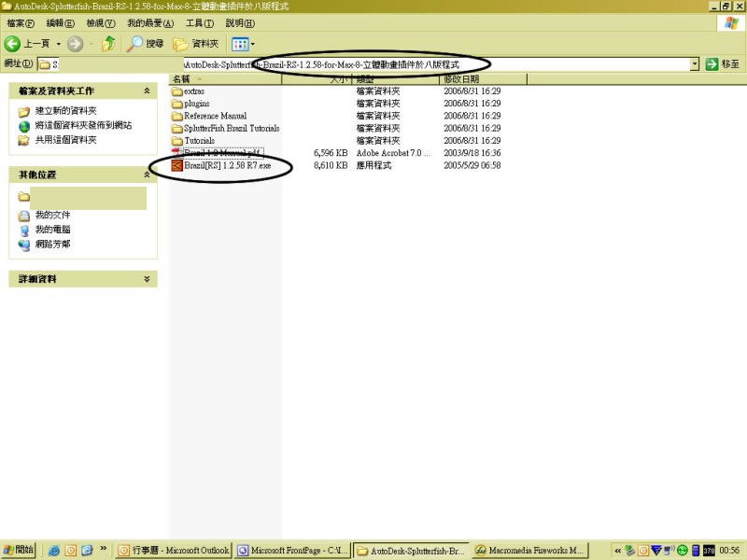The width and height of the screenshot is (747, 560).
Task: Open My Documents (我的文件) link
Action: 52,215
